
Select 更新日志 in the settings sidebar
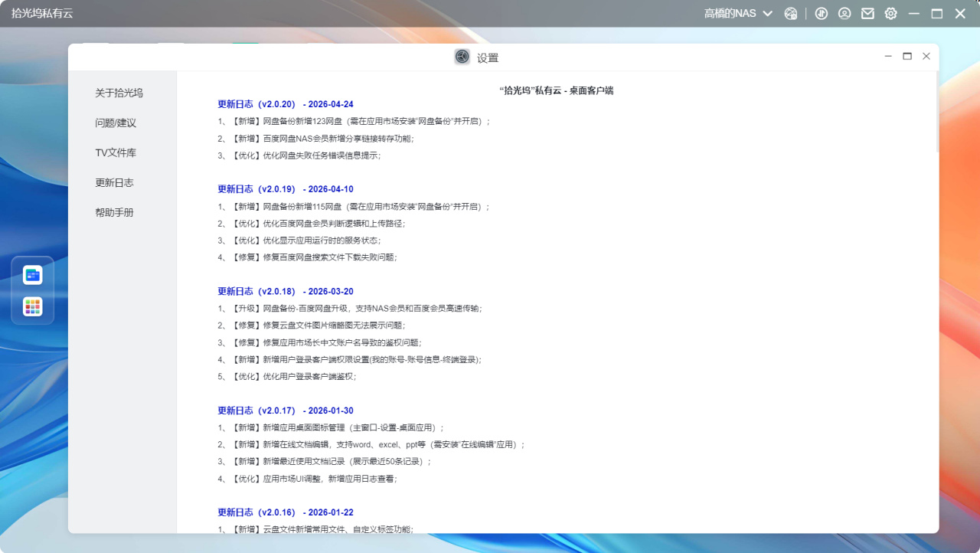click(x=114, y=182)
